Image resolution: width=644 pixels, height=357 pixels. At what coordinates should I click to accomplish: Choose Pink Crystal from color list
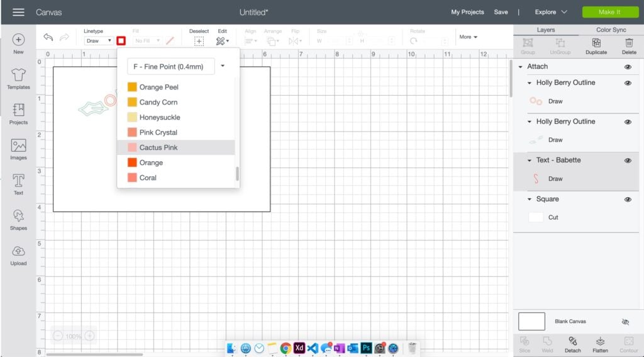[176, 132]
